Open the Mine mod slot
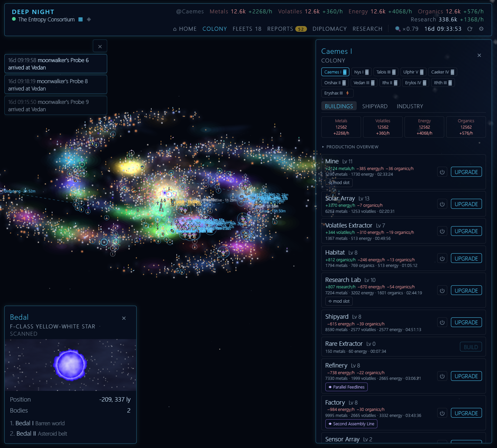Viewport: 497px width, 448px height. pos(339,183)
